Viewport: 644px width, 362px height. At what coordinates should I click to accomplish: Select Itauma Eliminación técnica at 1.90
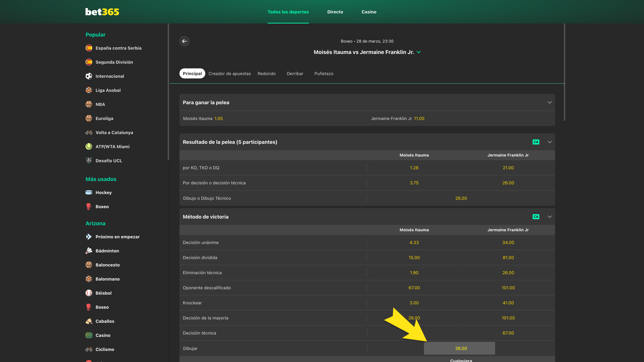[x=414, y=273]
